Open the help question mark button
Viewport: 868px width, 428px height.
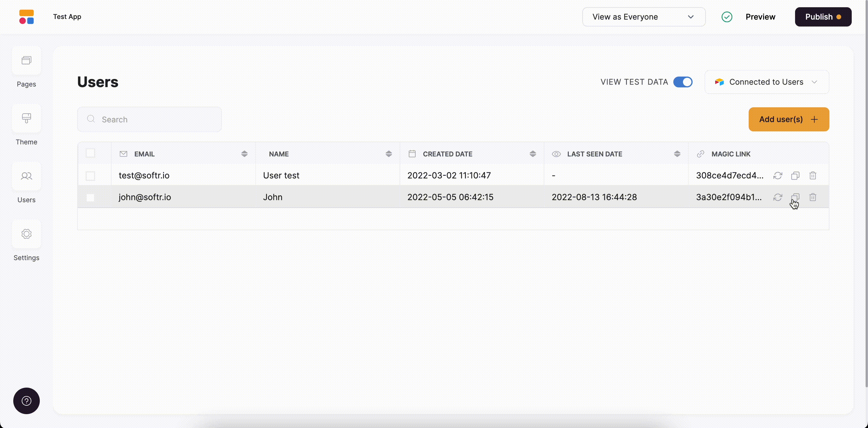(26, 401)
